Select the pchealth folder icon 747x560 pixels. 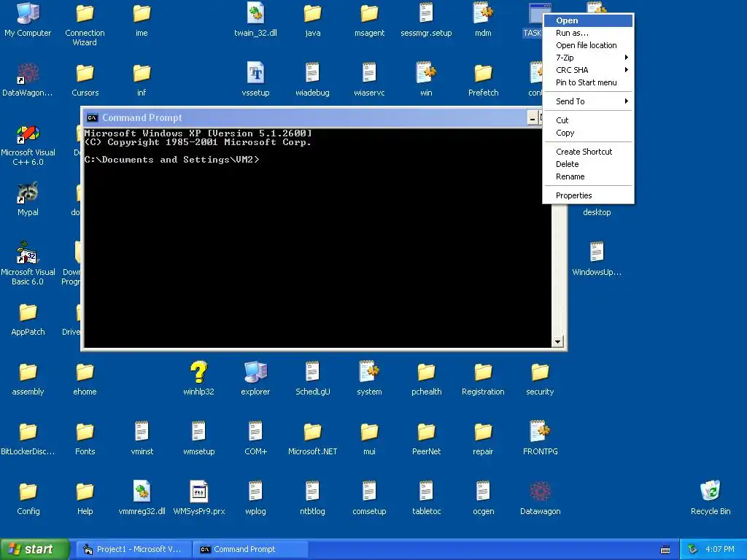426,373
